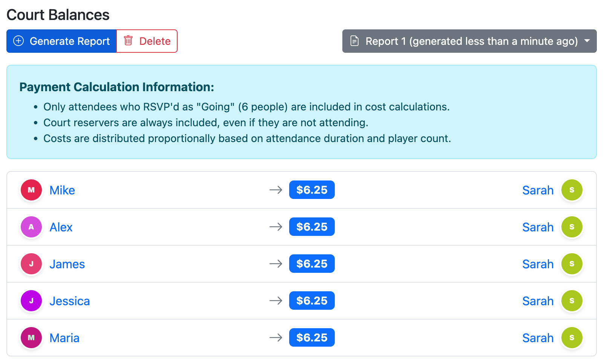Click the caret arrow on report dropdown
The image size is (604, 364).
tap(587, 41)
